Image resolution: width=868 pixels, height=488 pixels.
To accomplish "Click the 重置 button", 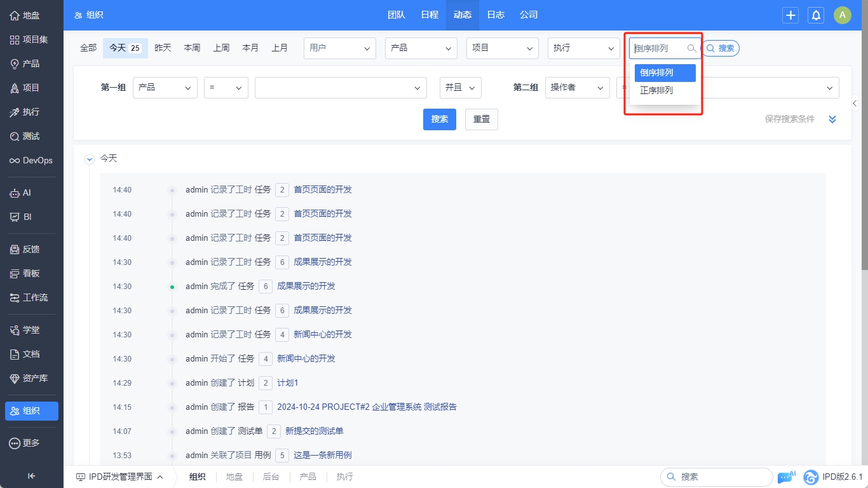I will (x=481, y=119).
